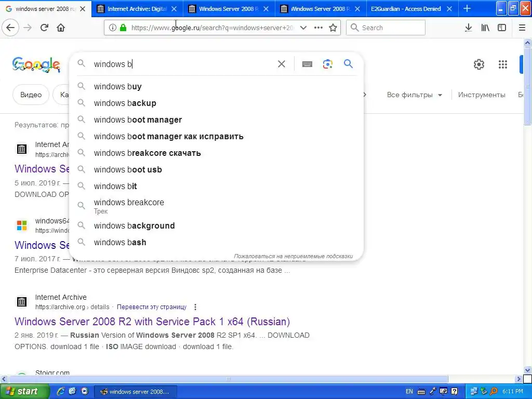Choose the suggestion windows bash
The height and width of the screenshot is (399, 532).
coord(216,242)
